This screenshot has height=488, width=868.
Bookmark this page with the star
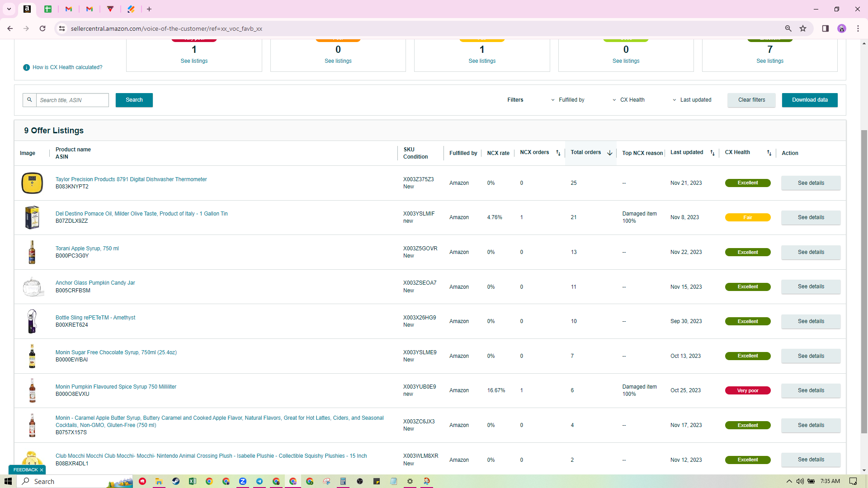click(803, 28)
